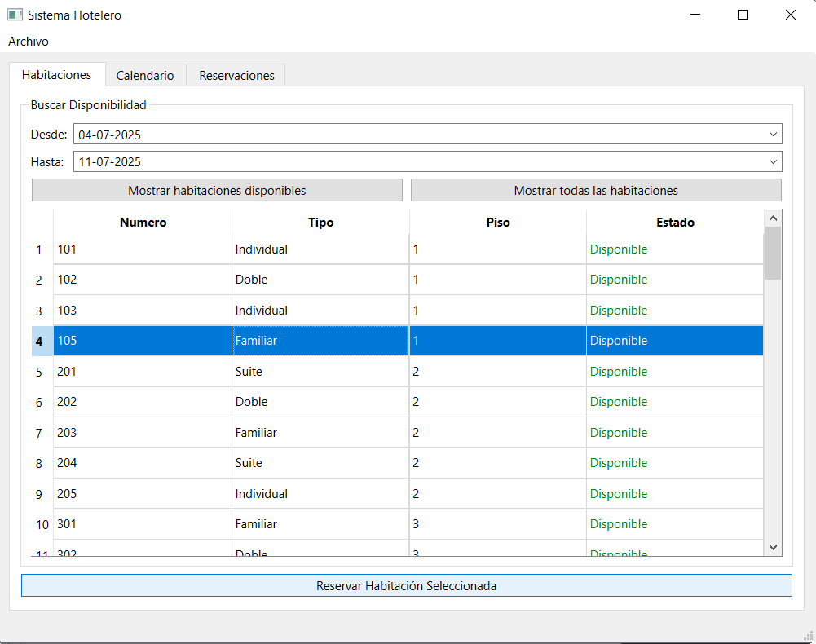The image size is (816, 644).
Task: Select room 204 Suite cell
Action: 320,463
